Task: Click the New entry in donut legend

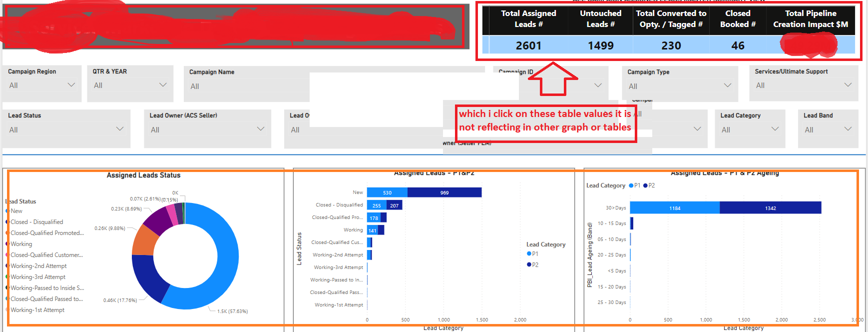Action: pos(16,211)
